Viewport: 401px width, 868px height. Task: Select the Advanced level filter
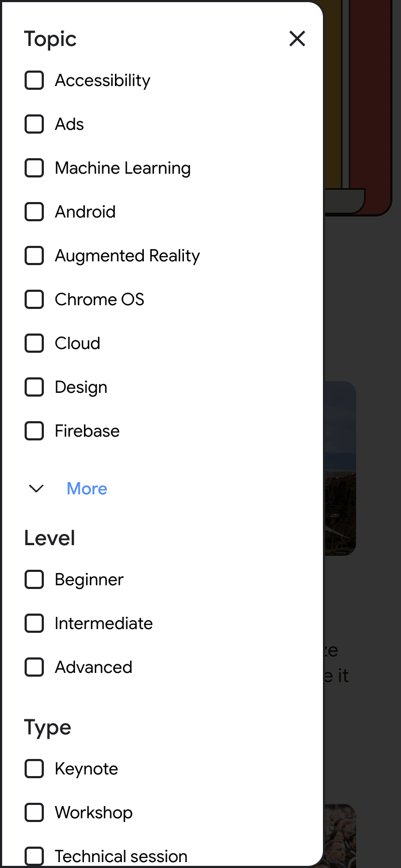34,667
